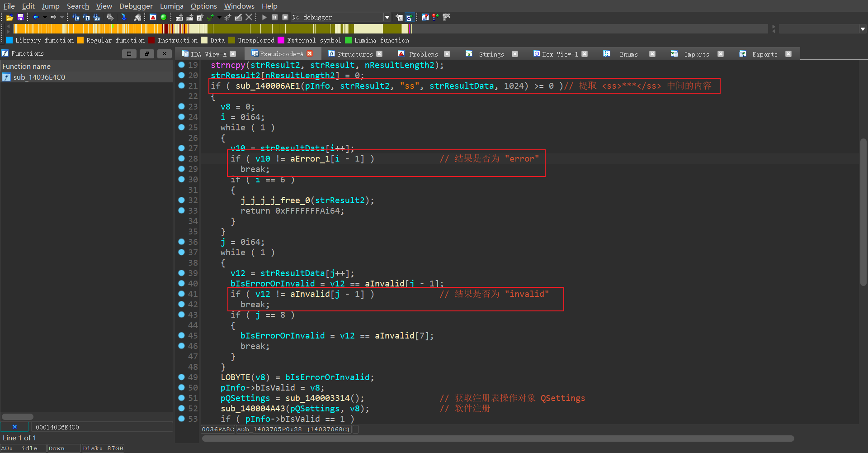Viewport: 868px width, 453px height.
Task: Open the navigation band dropdown at far right
Action: [x=863, y=29]
